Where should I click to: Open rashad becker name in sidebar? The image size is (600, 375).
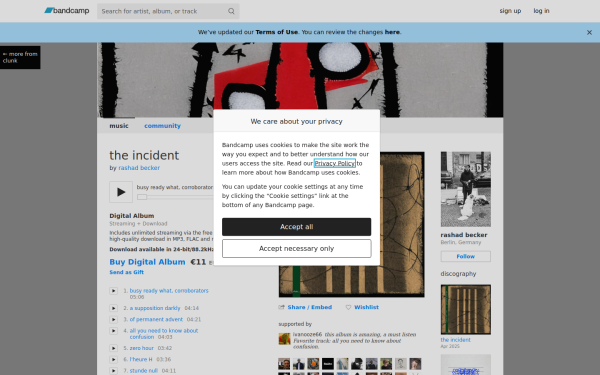tap(464, 235)
